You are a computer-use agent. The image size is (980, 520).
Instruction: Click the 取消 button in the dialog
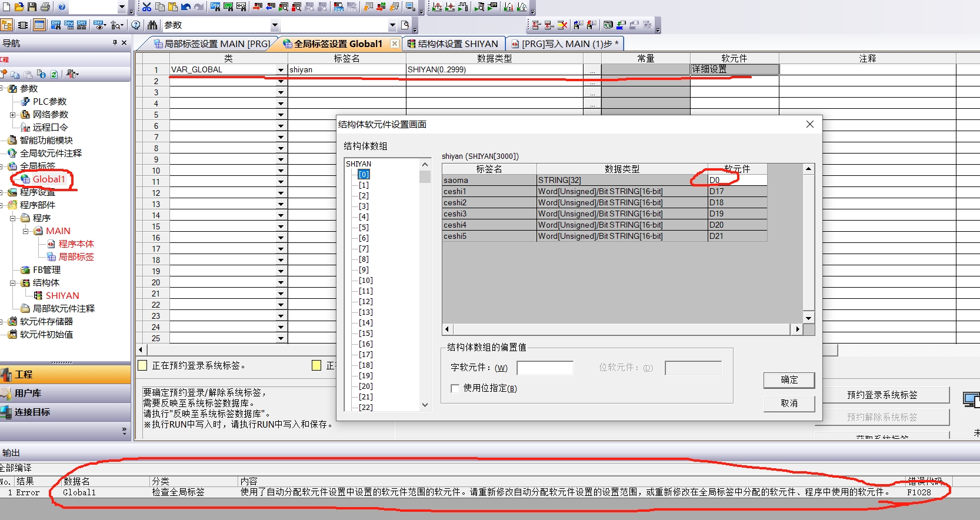coord(789,403)
